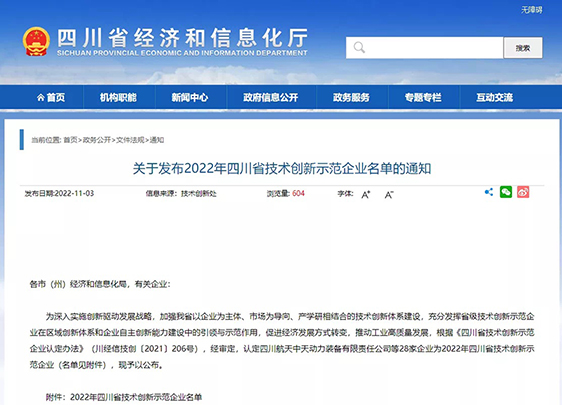Open 政府信息公开 navigation menu

tap(271, 97)
